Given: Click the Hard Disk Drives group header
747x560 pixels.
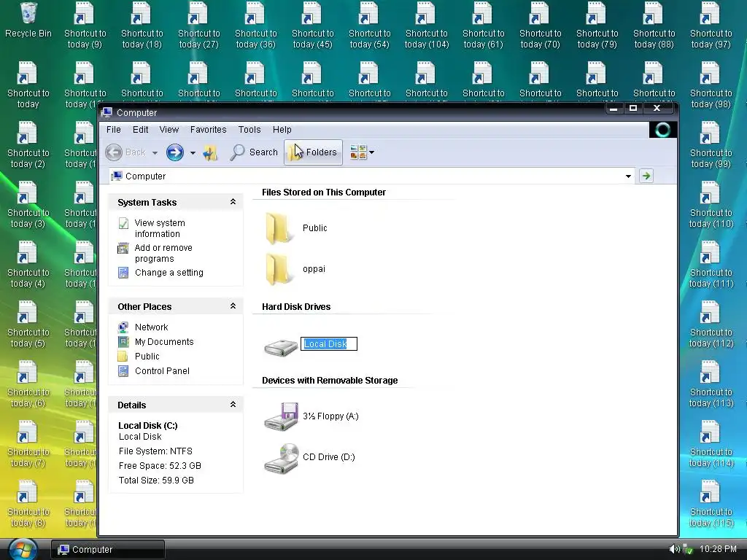Looking at the screenshot, I should click(x=296, y=307).
